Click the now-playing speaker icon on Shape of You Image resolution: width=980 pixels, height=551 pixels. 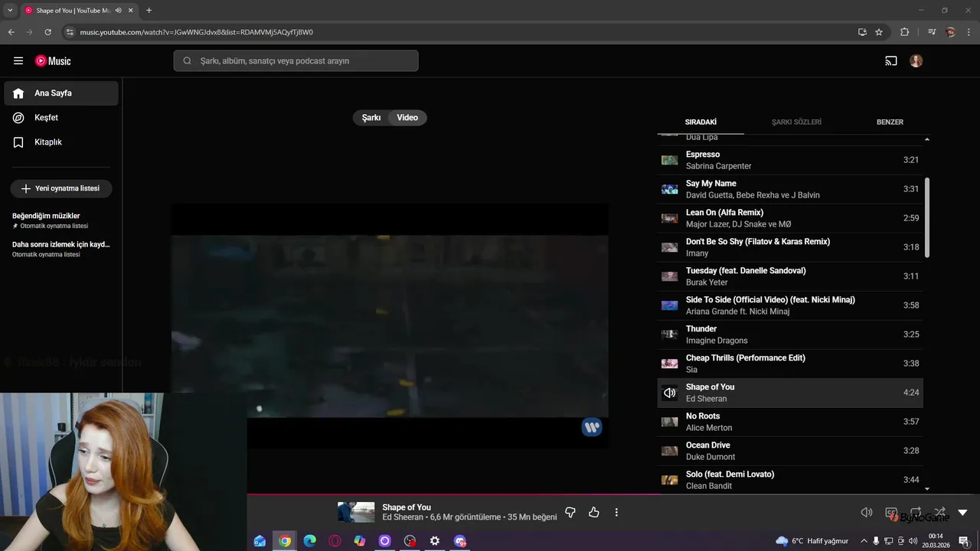[x=670, y=393]
